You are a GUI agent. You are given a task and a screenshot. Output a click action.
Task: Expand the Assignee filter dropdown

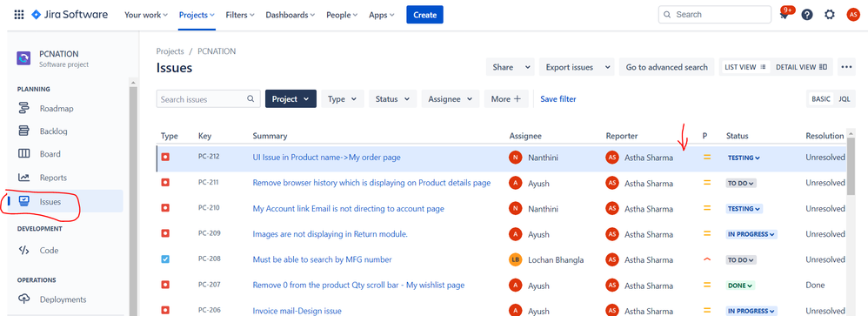[450, 99]
